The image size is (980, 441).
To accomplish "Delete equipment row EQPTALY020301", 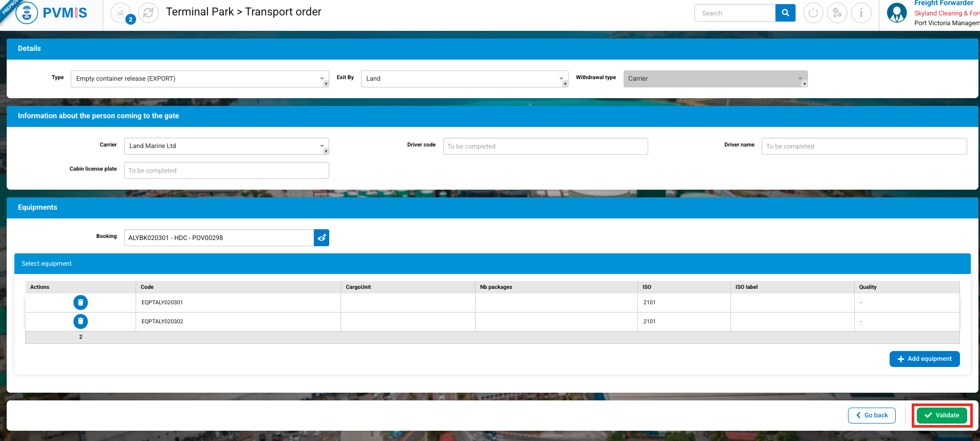I will (81, 302).
